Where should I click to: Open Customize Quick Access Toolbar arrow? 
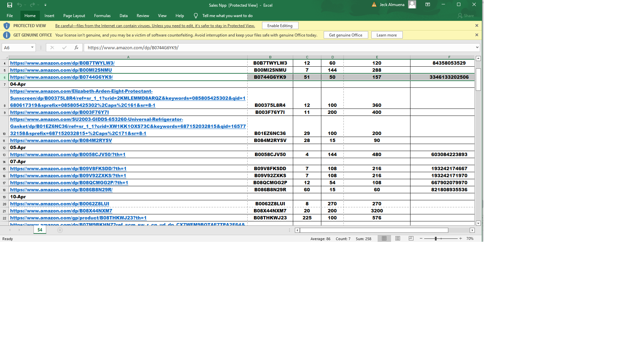(x=45, y=5)
